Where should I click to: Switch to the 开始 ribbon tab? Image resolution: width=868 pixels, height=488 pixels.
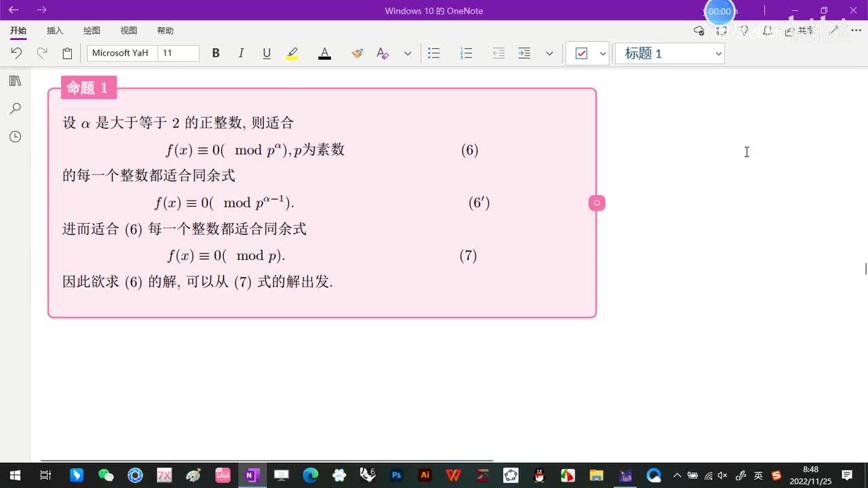18,30
